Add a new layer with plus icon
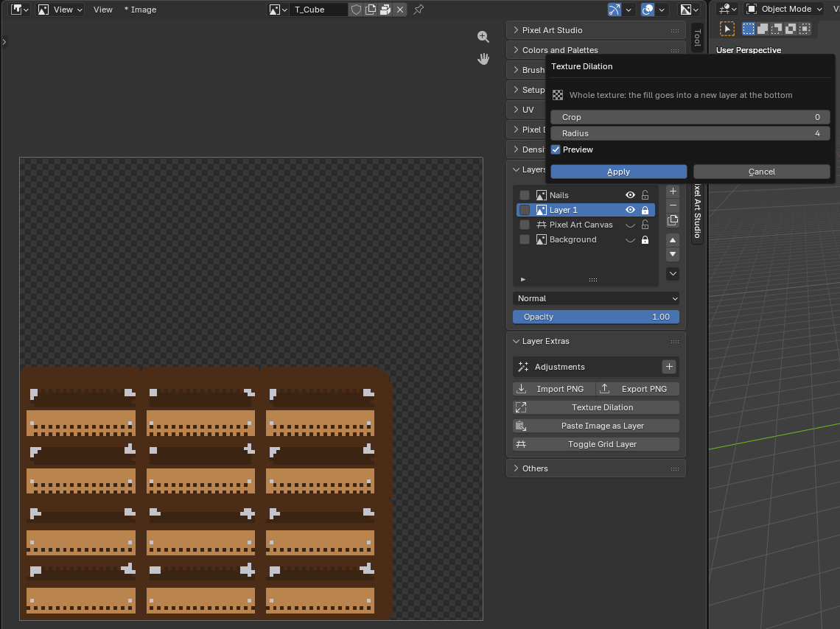 coord(673,191)
